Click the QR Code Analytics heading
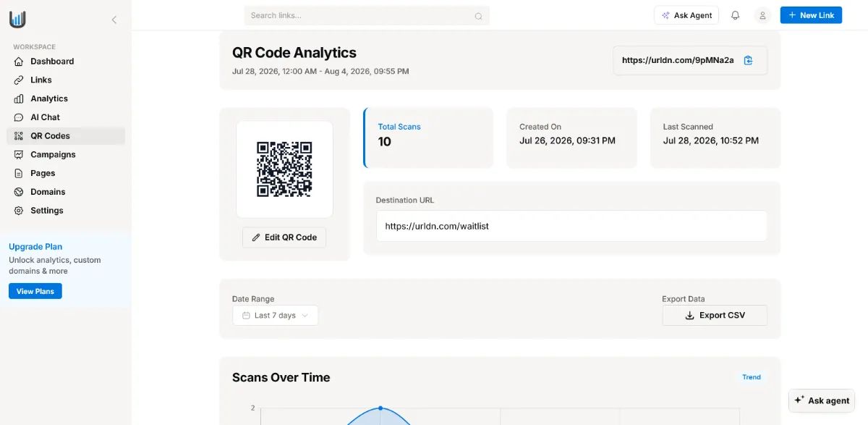The image size is (868, 425). pos(294,53)
